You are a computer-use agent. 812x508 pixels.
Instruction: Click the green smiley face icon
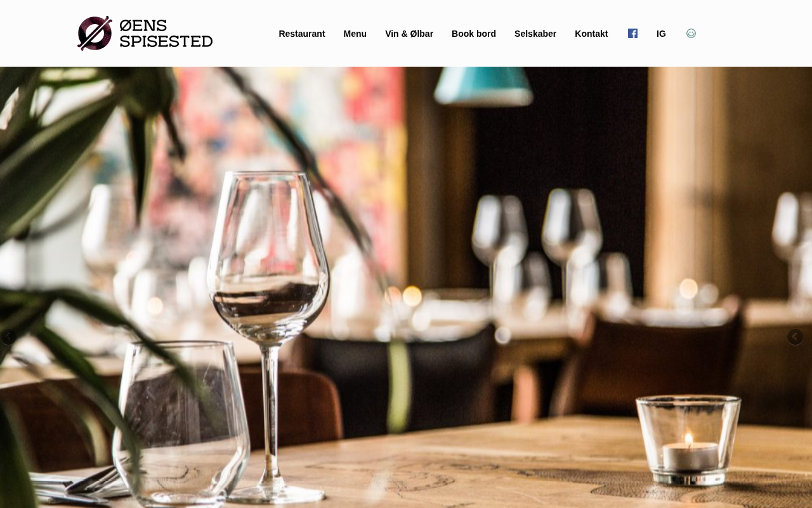[691, 34]
